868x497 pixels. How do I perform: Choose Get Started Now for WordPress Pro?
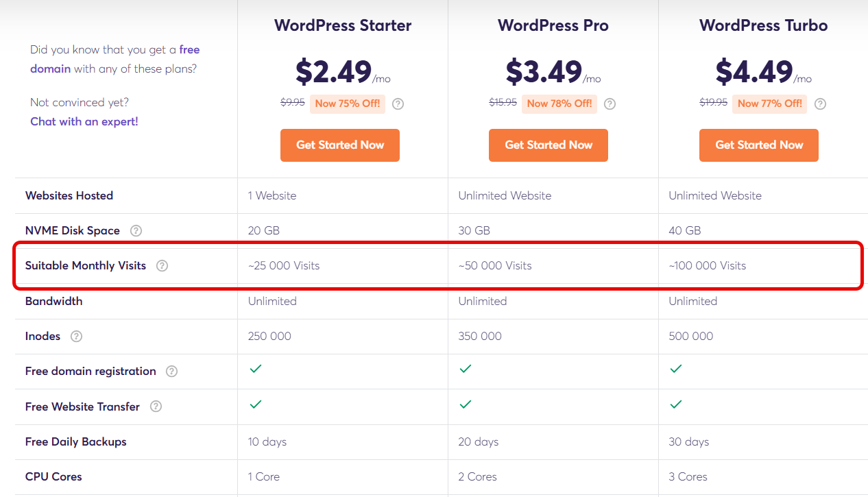click(x=548, y=145)
